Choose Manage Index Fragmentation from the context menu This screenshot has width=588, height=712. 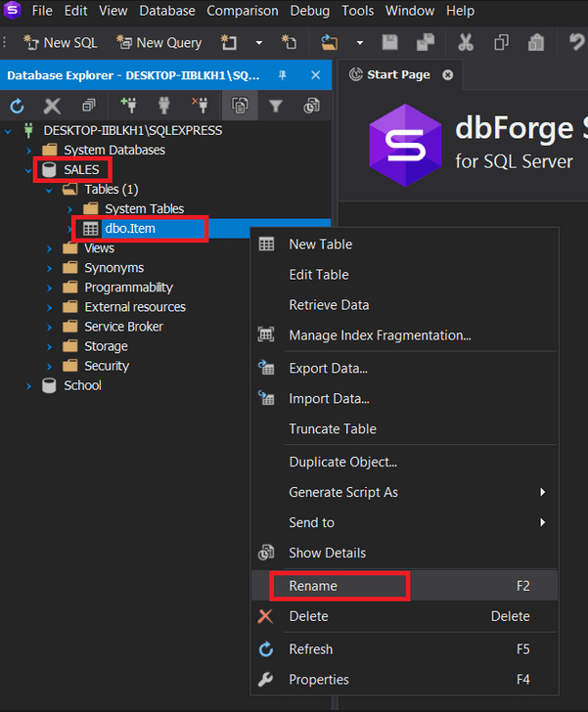point(404,335)
